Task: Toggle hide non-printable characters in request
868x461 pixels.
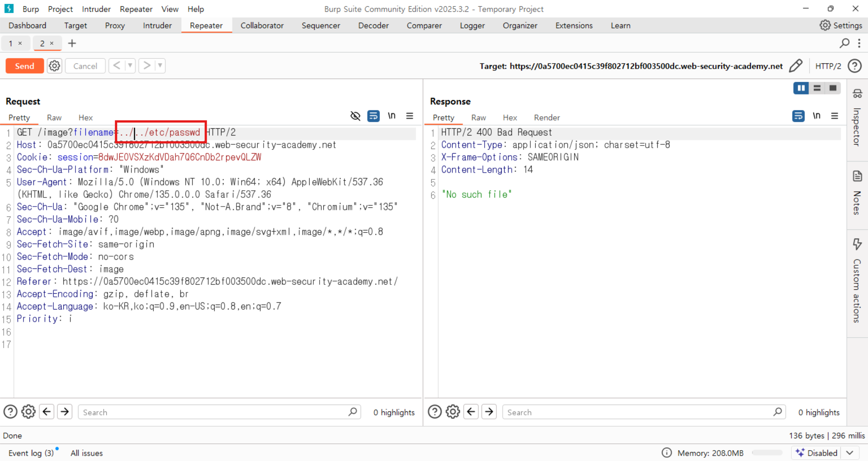Action: (x=355, y=116)
